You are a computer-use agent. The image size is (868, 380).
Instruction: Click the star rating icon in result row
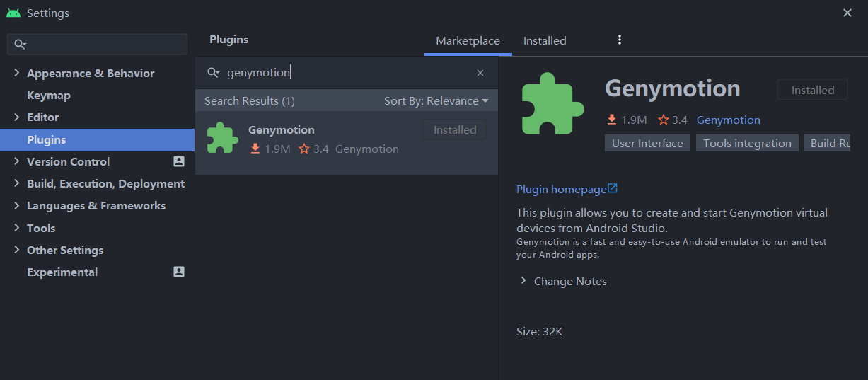[x=304, y=149]
